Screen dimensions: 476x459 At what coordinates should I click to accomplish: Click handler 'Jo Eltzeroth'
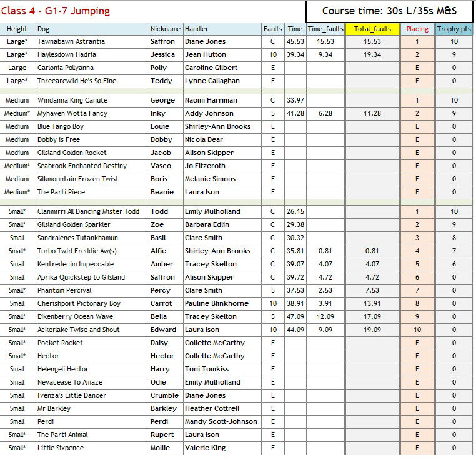(206, 166)
